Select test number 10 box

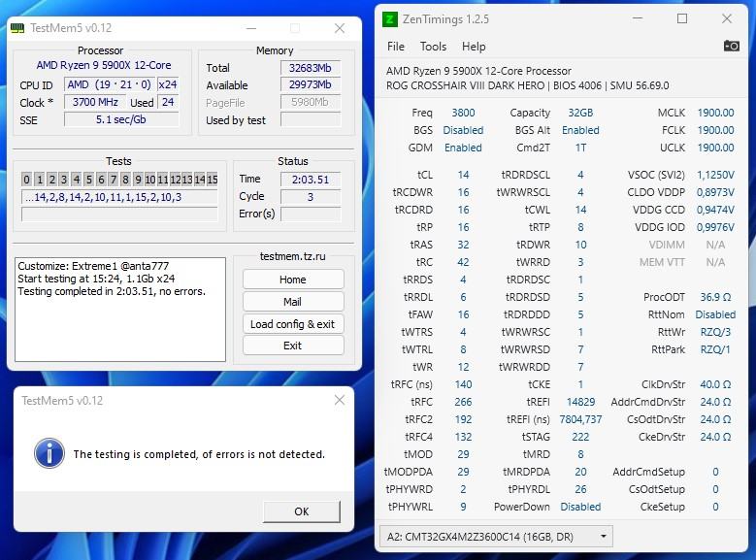pos(150,180)
